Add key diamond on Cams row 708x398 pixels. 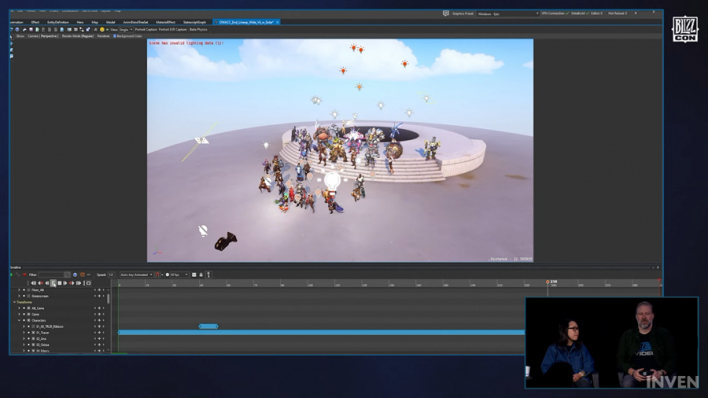point(99,314)
